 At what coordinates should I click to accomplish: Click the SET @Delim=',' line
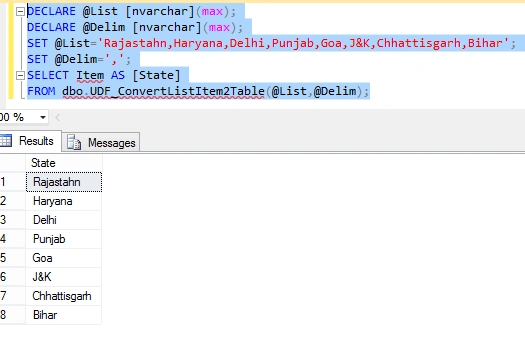(79, 59)
